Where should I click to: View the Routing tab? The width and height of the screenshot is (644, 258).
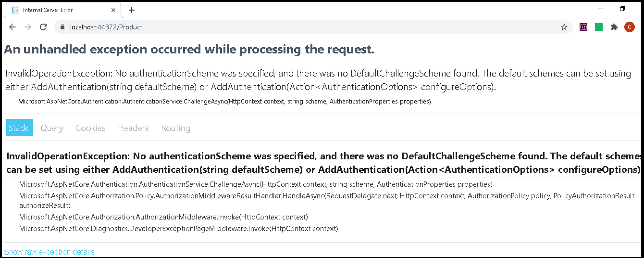point(175,128)
